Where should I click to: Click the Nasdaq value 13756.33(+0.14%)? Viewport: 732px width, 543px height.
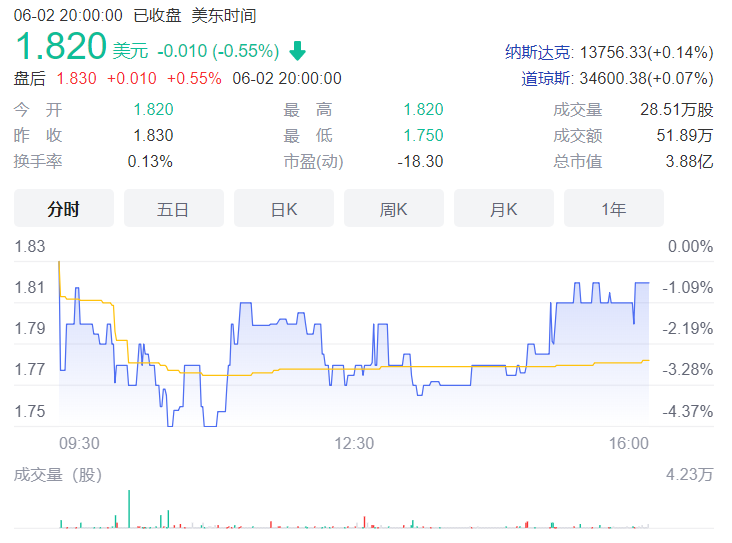tap(646, 52)
